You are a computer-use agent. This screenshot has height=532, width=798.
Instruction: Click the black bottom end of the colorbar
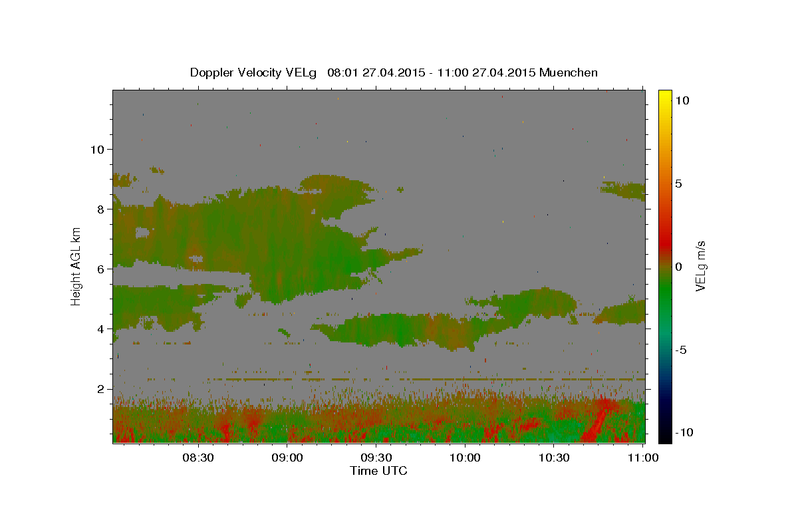point(664,434)
